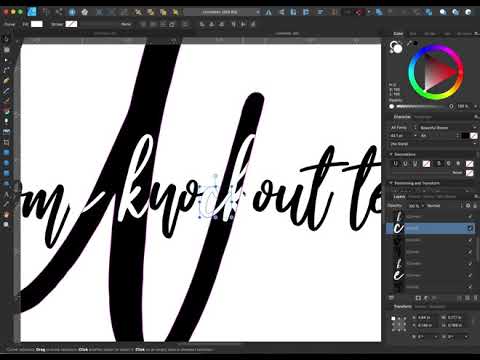Click the H height field in Transform
The width and height of the screenshot is (480, 360).
(455, 325)
